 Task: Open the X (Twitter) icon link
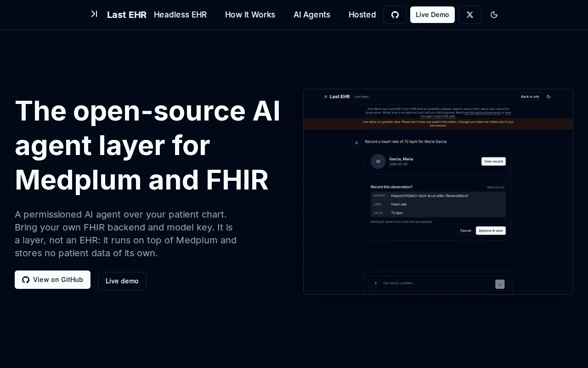click(470, 15)
